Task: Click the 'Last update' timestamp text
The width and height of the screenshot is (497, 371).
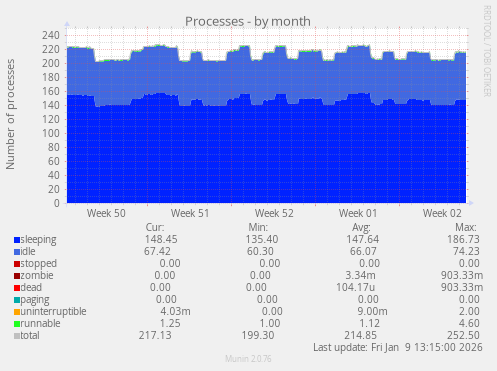Action: 398,347
